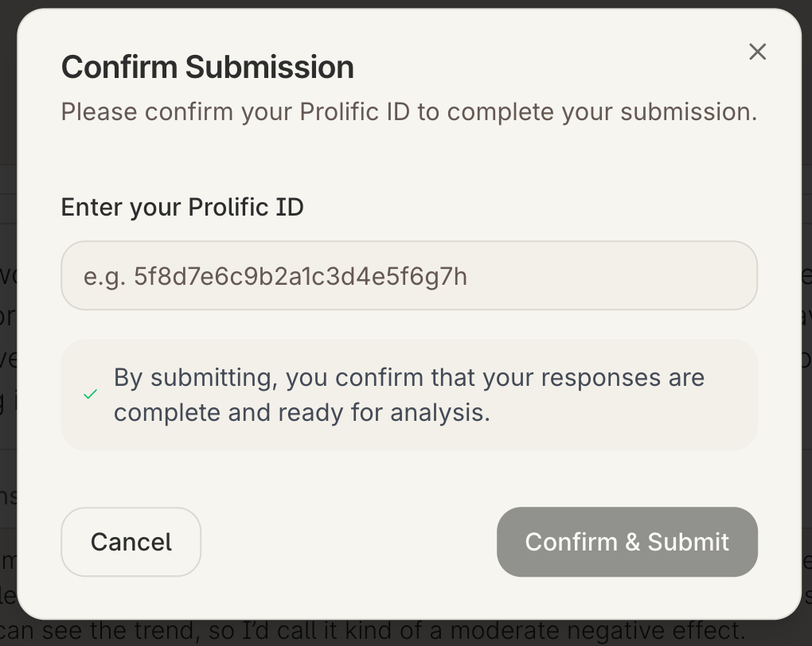Select the "Enter your Prolific ID" label
This screenshot has height=646, width=812.
point(182,207)
